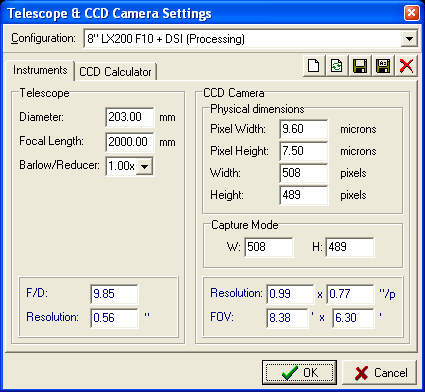The height and width of the screenshot is (392, 425).
Task: Click the 'Barlow/Reducer:' label
Action: tap(59, 165)
